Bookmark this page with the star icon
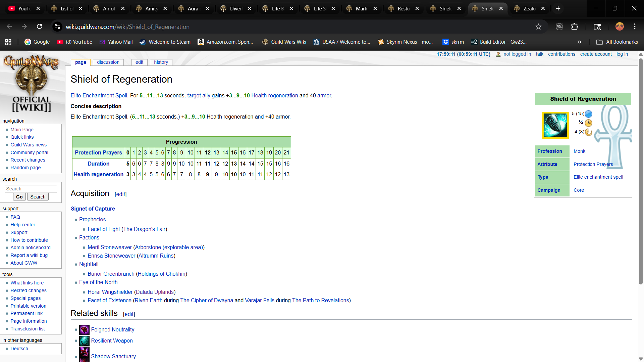Viewport: 644px width, 362px height. 538,27
